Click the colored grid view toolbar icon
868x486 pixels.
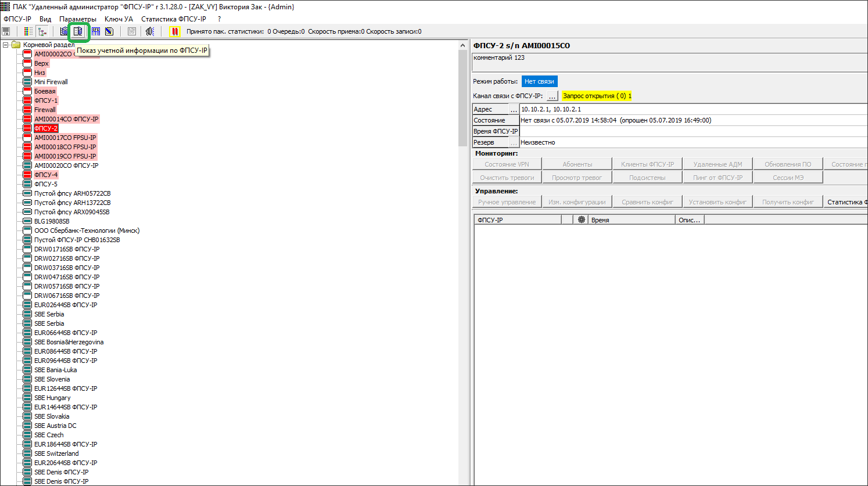(28, 31)
